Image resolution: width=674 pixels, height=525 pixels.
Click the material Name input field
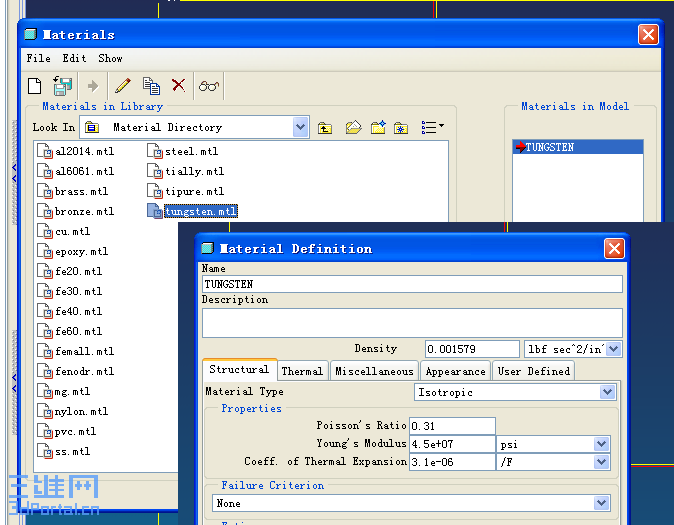point(412,284)
